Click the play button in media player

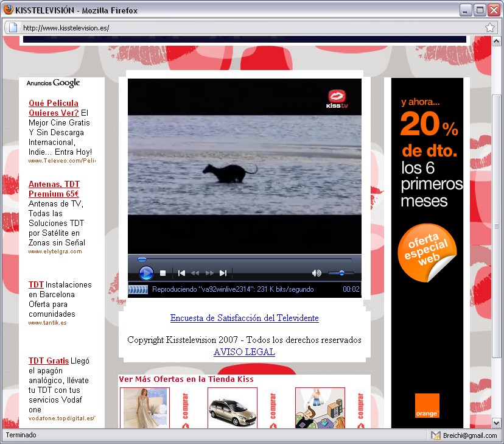(146, 273)
